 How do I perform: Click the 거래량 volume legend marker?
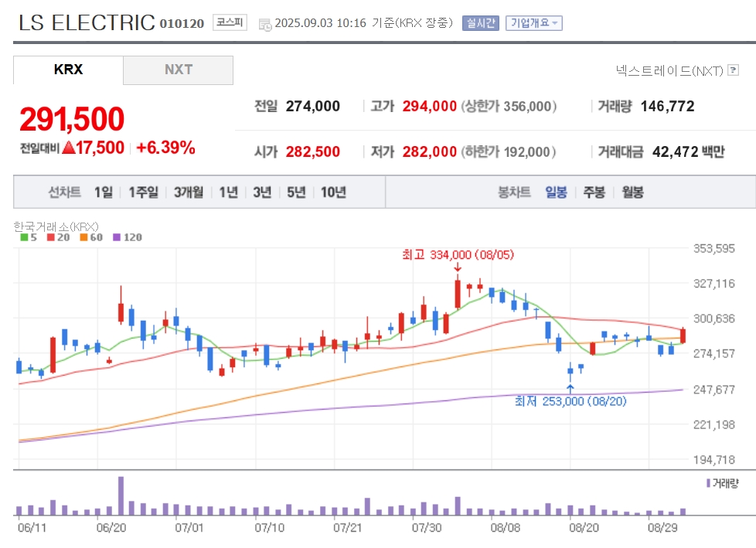(708, 483)
